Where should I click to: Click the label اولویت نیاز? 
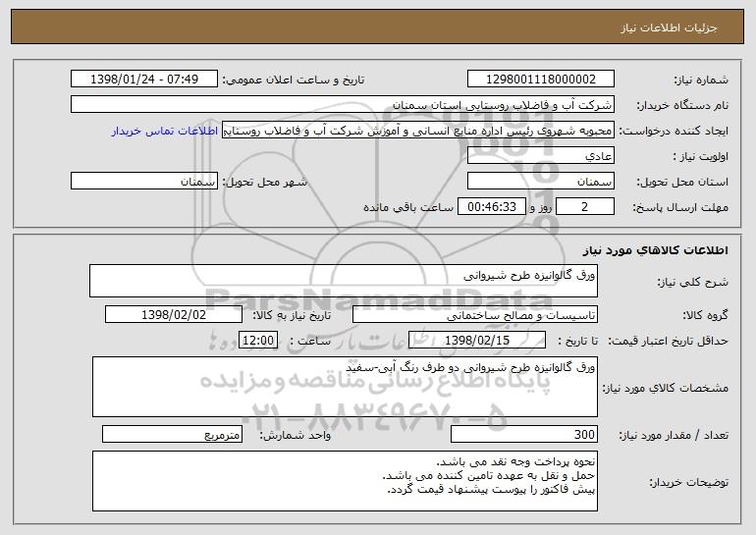tap(701, 157)
